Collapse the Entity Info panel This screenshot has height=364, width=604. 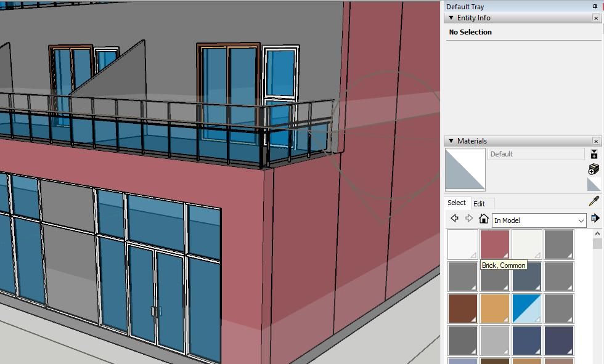coord(451,18)
